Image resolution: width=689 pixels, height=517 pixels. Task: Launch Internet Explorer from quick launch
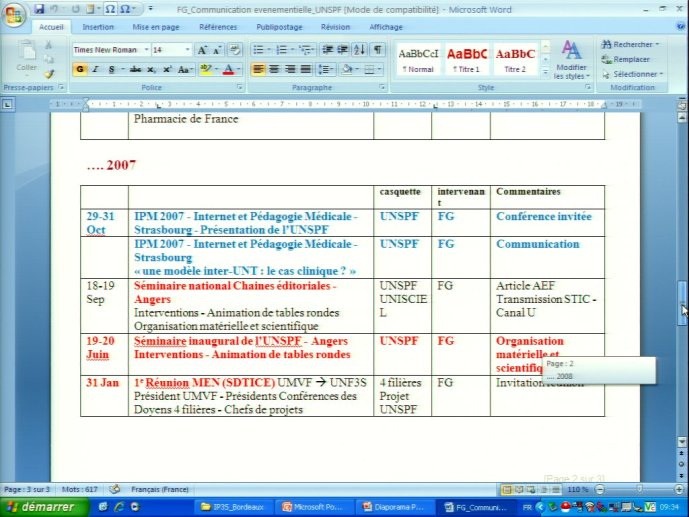point(119,507)
